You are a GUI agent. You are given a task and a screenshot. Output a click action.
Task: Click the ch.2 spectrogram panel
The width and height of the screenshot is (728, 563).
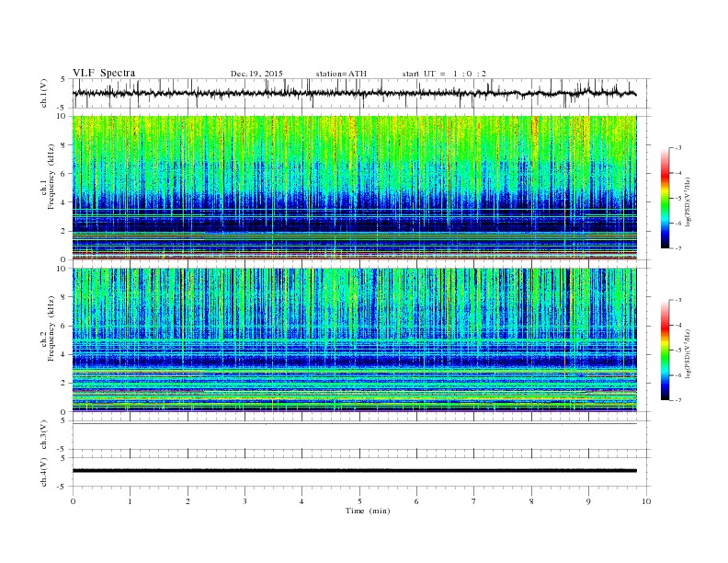[x=354, y=340]
